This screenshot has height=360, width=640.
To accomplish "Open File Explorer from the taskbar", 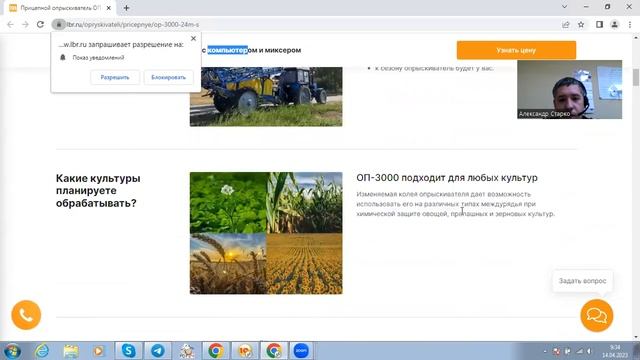I will click(71, 351).
